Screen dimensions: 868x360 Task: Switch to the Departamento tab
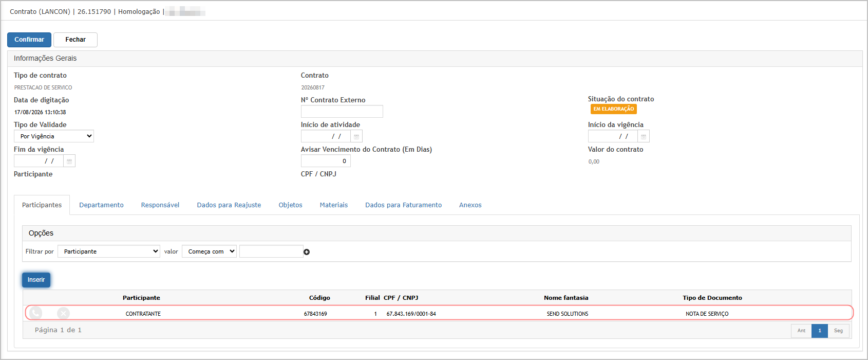(x=101, y=205)
